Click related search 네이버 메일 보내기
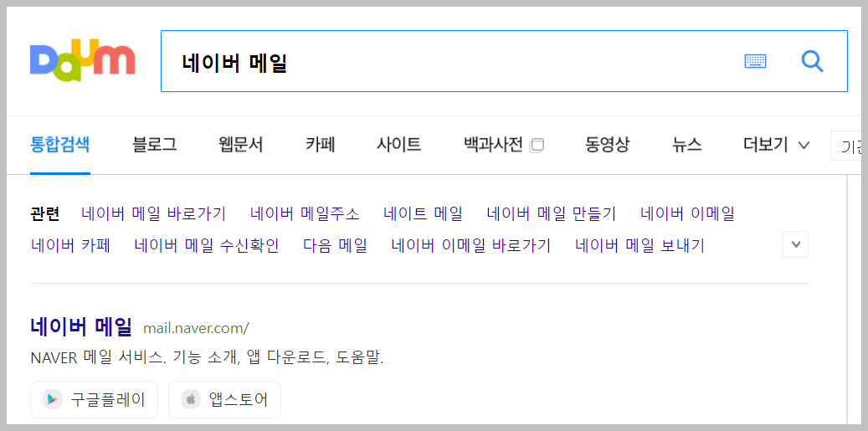This screenshot has width=868, height=431. 640,245
